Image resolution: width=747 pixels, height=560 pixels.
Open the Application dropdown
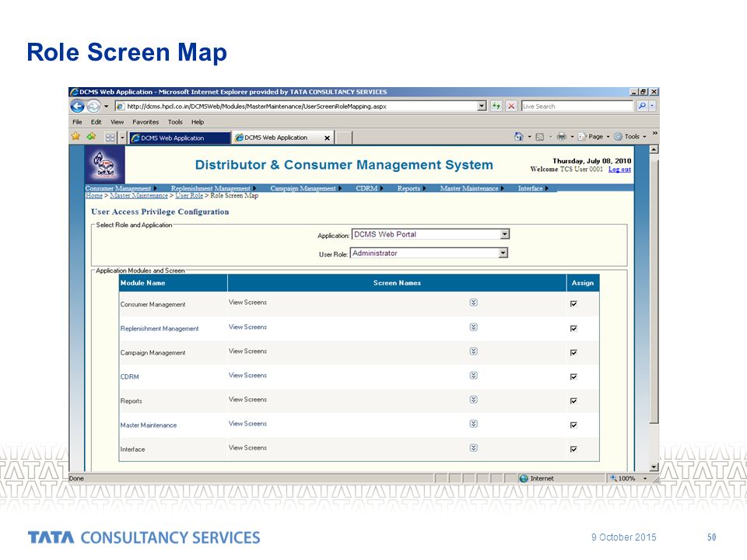click(x=504, y=234)
